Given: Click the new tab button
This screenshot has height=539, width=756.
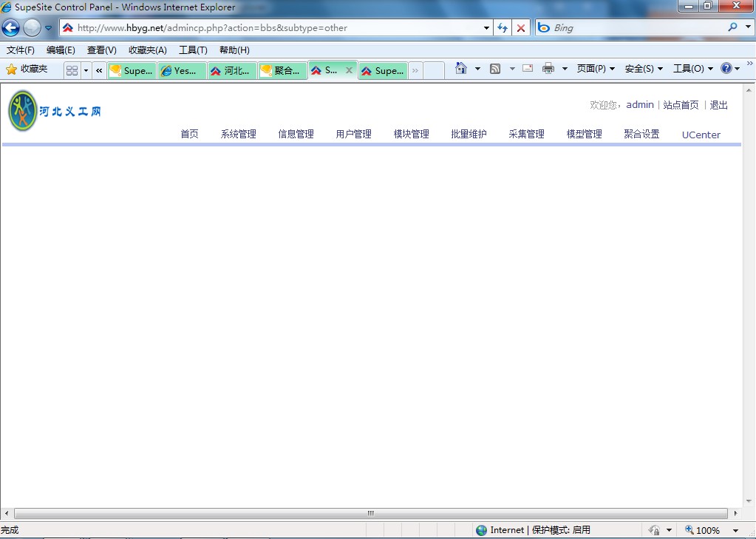Looking at the screenshot, I should tap(434, 70).
